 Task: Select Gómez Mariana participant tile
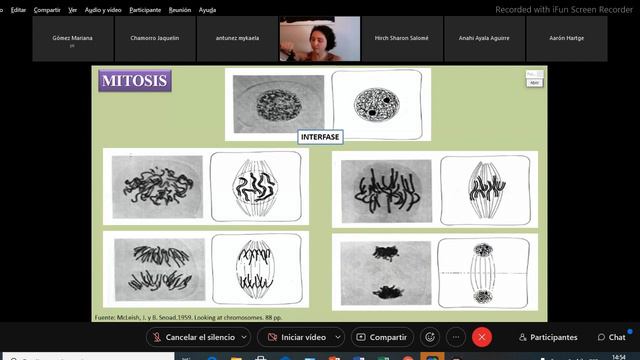point(73,39)
